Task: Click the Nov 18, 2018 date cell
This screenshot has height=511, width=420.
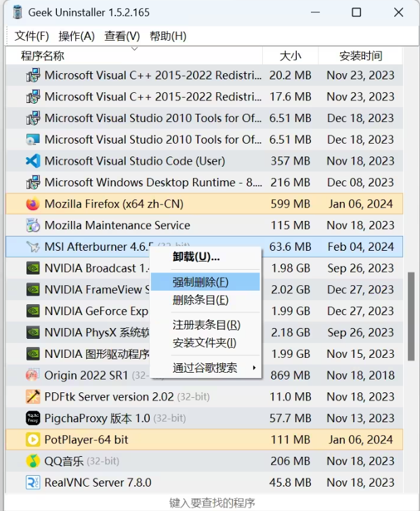Action: (x=360, y=375)
